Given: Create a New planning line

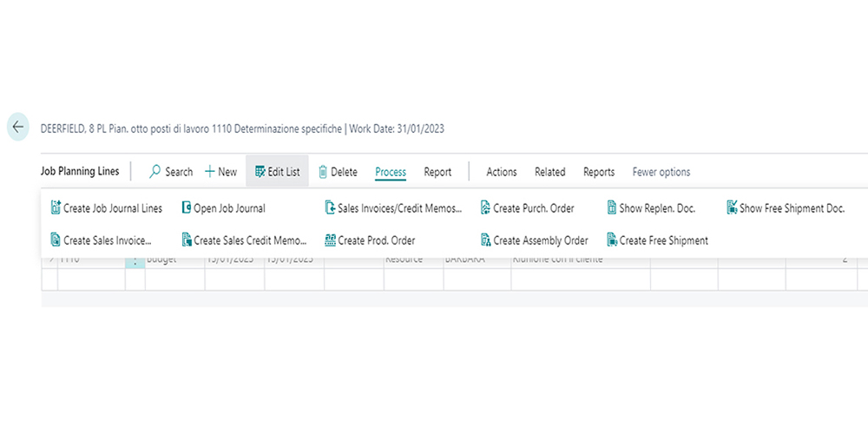Looking at the screenshot, I should point(220,172).
